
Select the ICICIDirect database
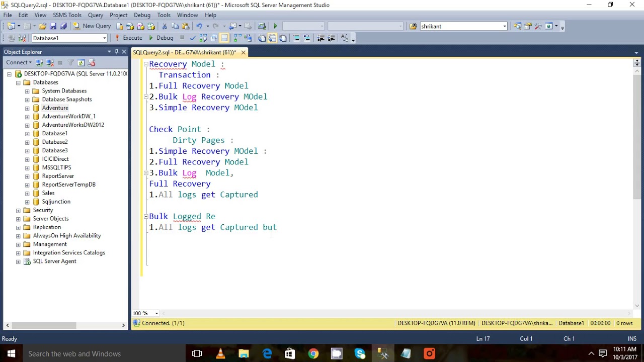pyautogui.click(x=55, y=159)
